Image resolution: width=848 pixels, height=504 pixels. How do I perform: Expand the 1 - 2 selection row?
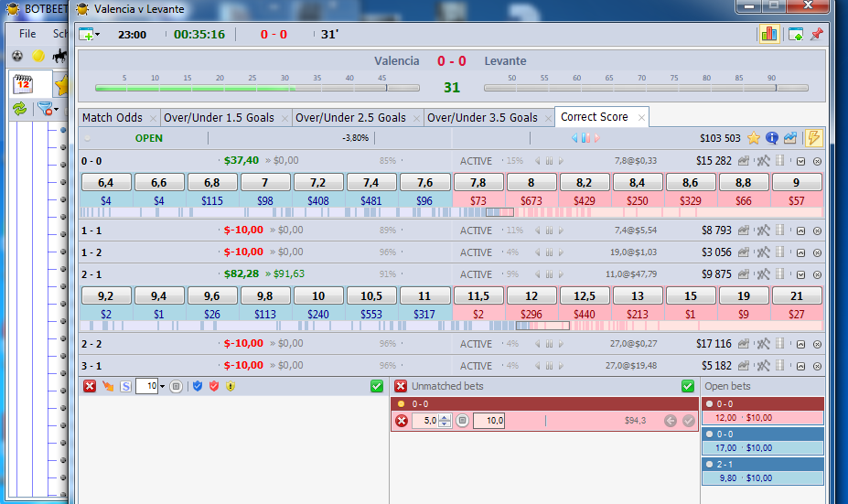point(801,252)
